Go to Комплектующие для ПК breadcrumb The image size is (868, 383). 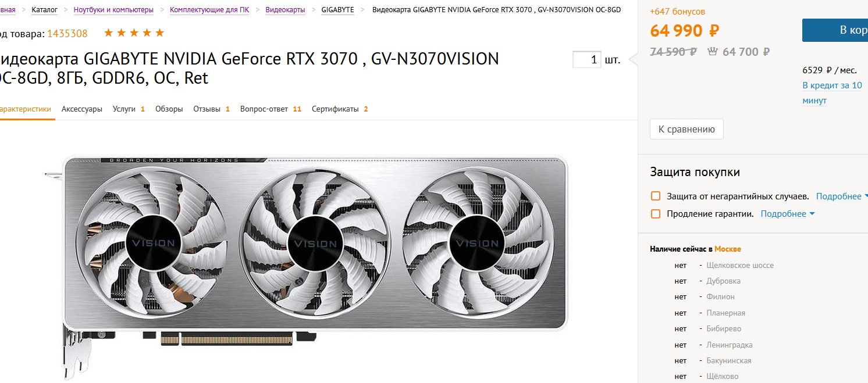pos(209,10)
